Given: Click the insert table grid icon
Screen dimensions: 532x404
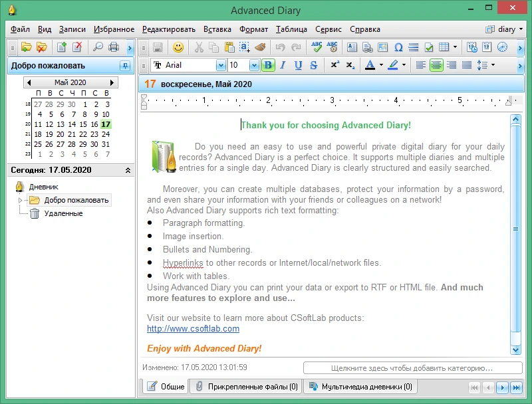Looking at the screenshot, I should click(444, 47).
